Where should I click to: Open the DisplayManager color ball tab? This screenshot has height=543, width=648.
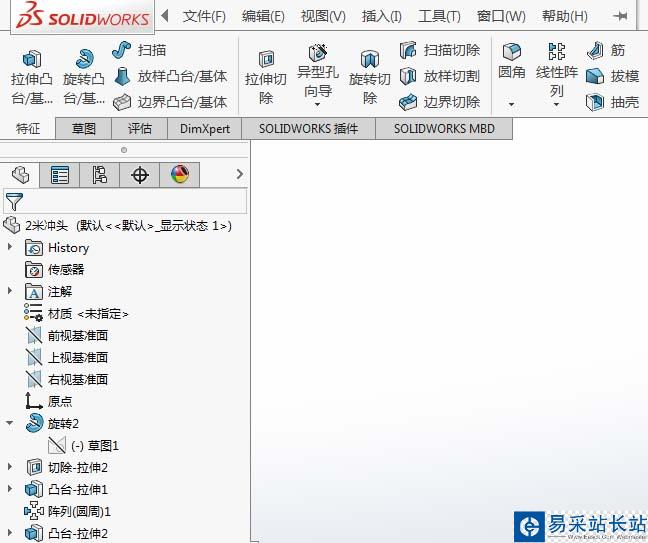tap(180, 174)
